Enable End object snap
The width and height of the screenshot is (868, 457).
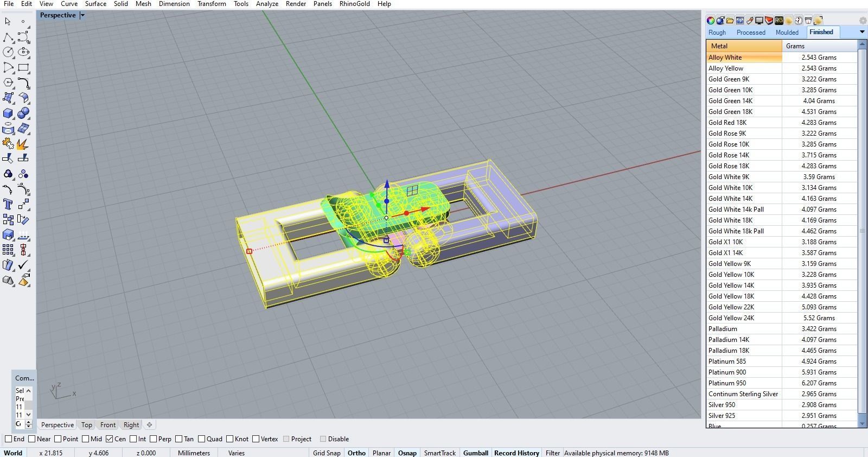[x=8, y=439]
